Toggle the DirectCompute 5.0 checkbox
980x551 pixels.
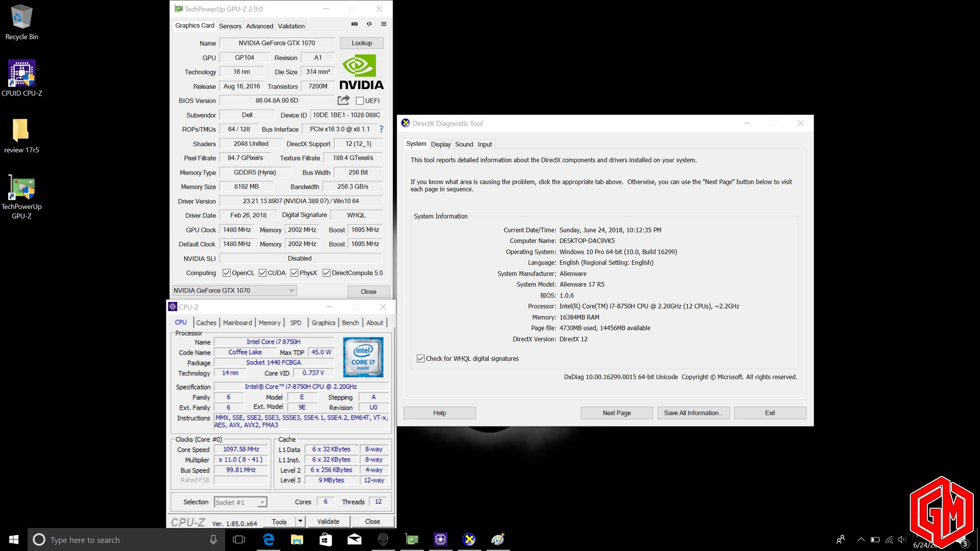(x=326, y=273)
